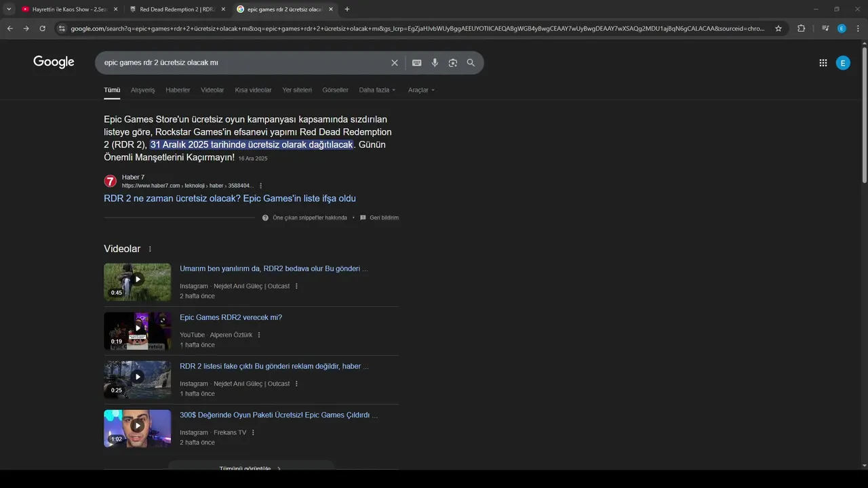Start voice search with microphone icon

pyautogui.click(x=435, y=62)
